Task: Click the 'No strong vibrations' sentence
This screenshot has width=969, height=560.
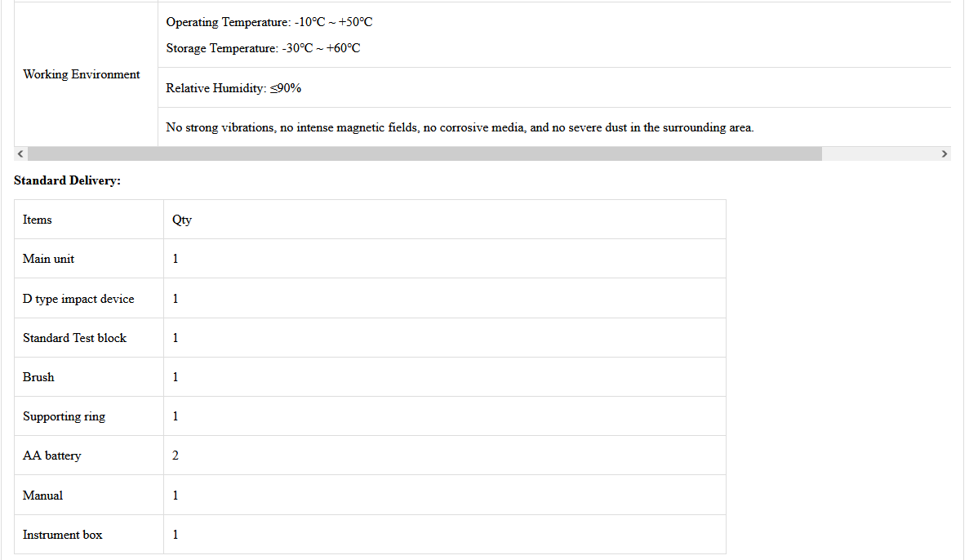Action: [460, 127]
